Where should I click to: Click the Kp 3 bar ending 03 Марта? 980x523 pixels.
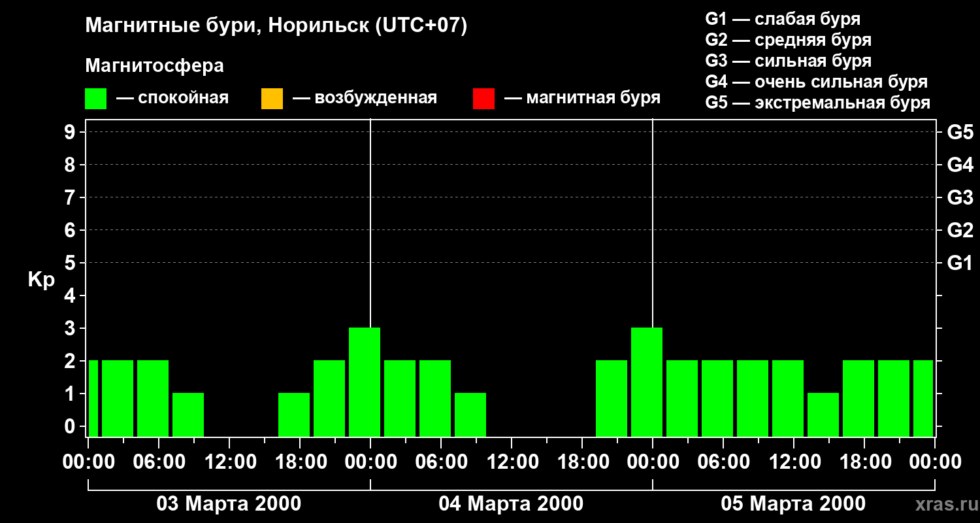(x=365, y=381)
